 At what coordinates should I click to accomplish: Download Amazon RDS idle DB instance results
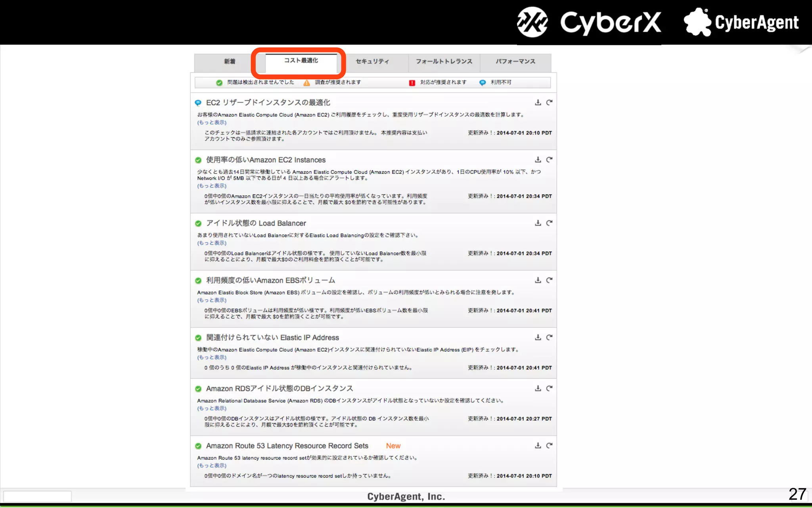click(538, 388)
